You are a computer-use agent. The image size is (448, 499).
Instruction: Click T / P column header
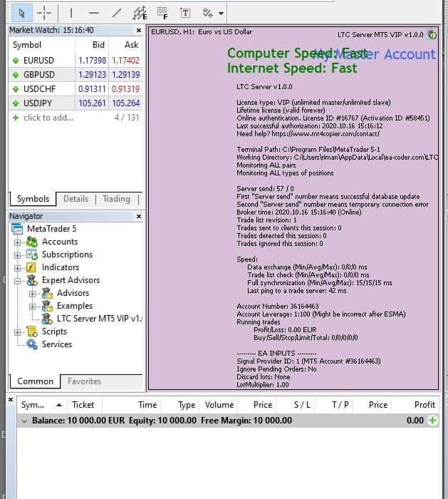333,405
